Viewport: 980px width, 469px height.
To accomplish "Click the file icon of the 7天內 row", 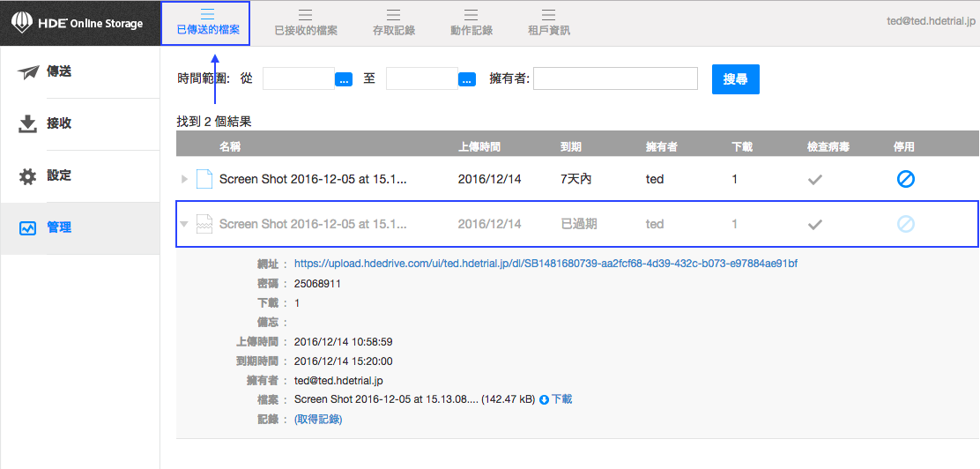I will tap(204, 180).
